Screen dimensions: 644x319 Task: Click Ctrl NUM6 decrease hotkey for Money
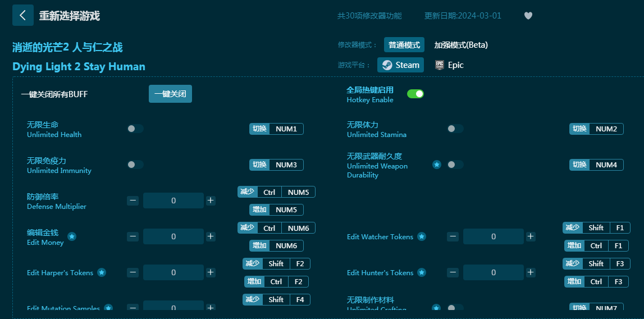tap(276, 228)
